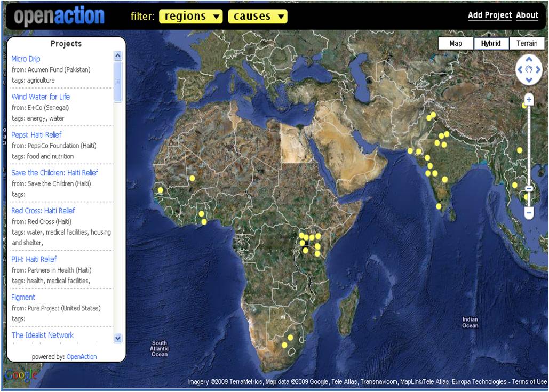Open PIH: Haiti Relief project
The image size is (549, 392).
[x=34, y=259]
